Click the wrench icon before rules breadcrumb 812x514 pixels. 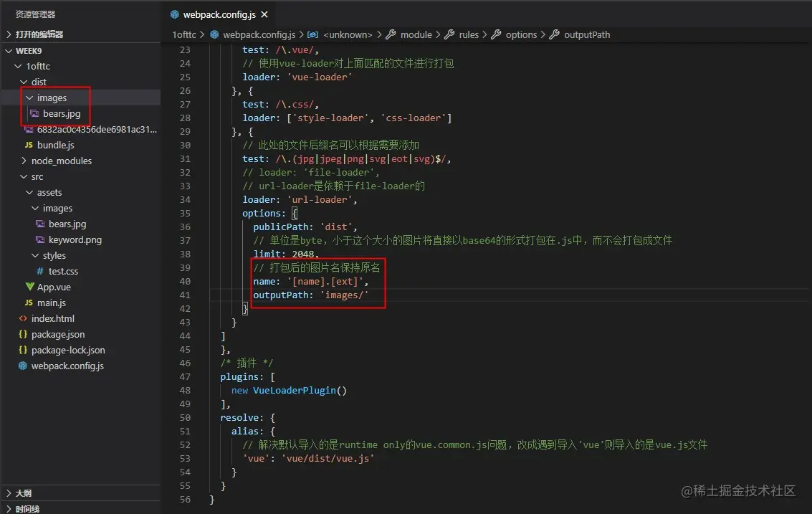click(449, 34)
